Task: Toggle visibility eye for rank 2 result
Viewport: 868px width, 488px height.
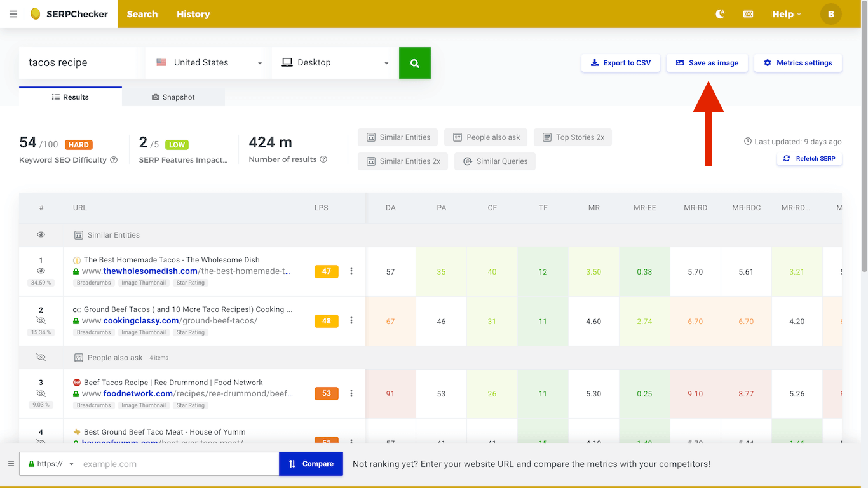Action: 41,320
